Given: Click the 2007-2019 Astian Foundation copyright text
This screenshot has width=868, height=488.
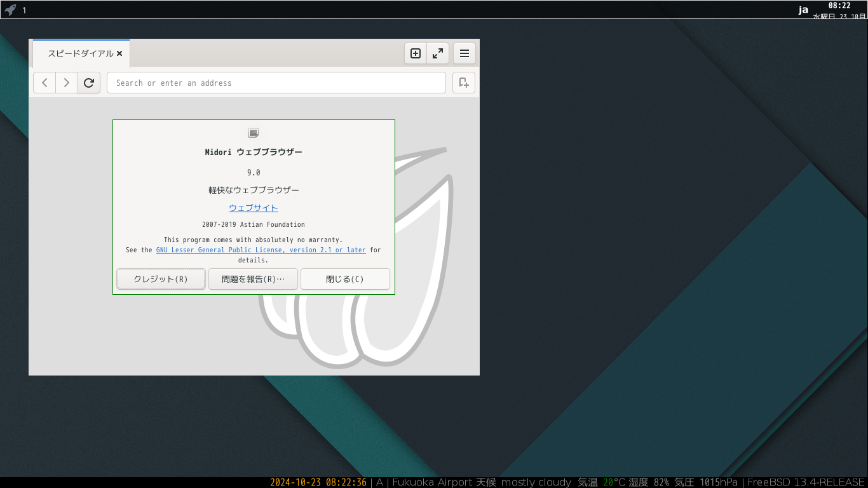Looking at the screenshot, I should [x=254, y=224].
